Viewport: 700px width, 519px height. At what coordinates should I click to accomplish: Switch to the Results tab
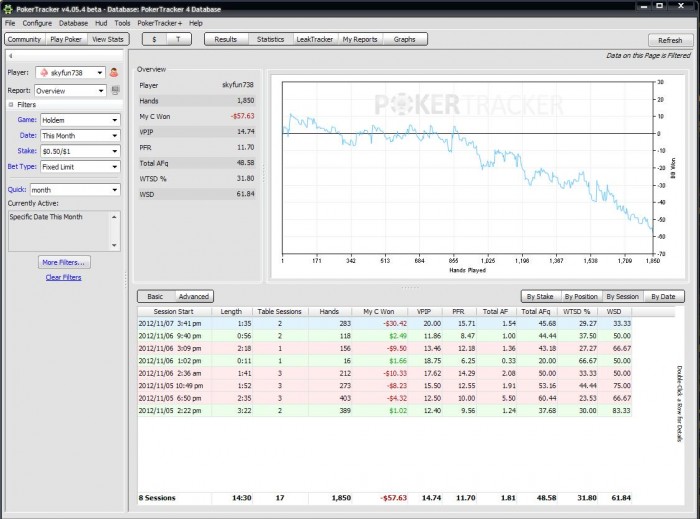(x=225, y=39)
